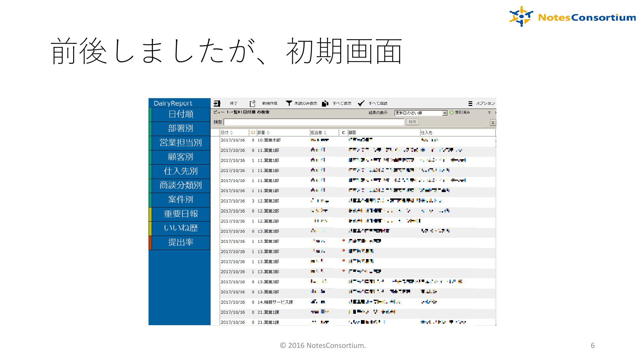This screenshot has height=362, width=644.
Task: Open the 商談分類別 view in sidebar
Action: 180,185
